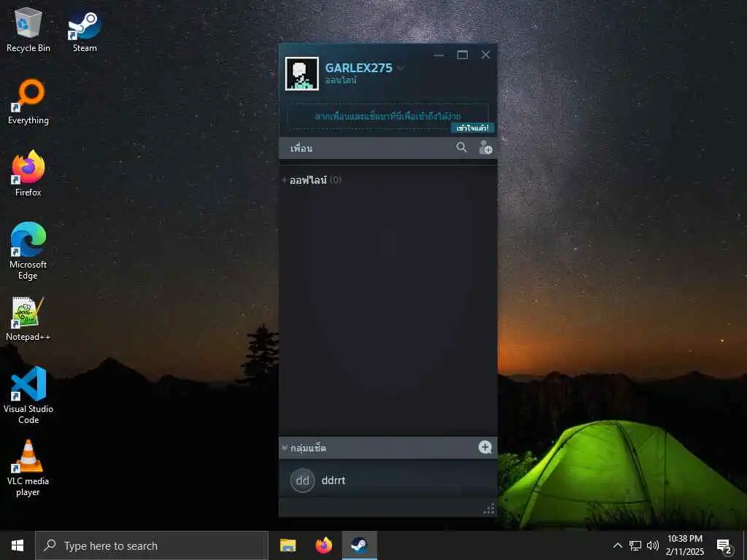Click the GARLEX275 profile avatar
Screen dimensions: 747x560
[x=301, y=74]
